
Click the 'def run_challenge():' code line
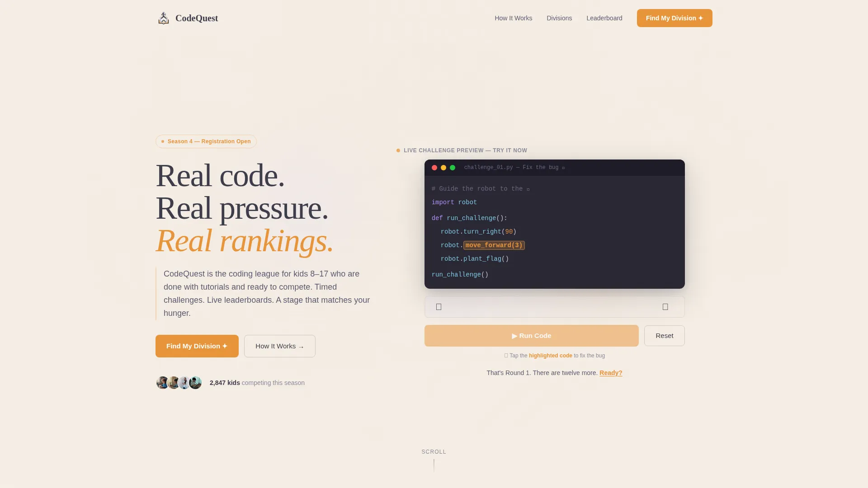click(x=469, y=218)
